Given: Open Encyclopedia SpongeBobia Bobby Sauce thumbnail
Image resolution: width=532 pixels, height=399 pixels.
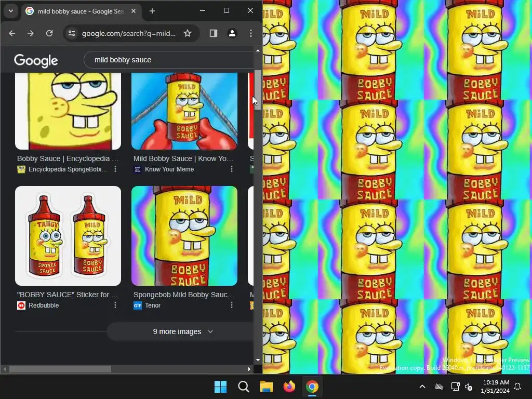Looking at the screenshot, I should (68, 111).
